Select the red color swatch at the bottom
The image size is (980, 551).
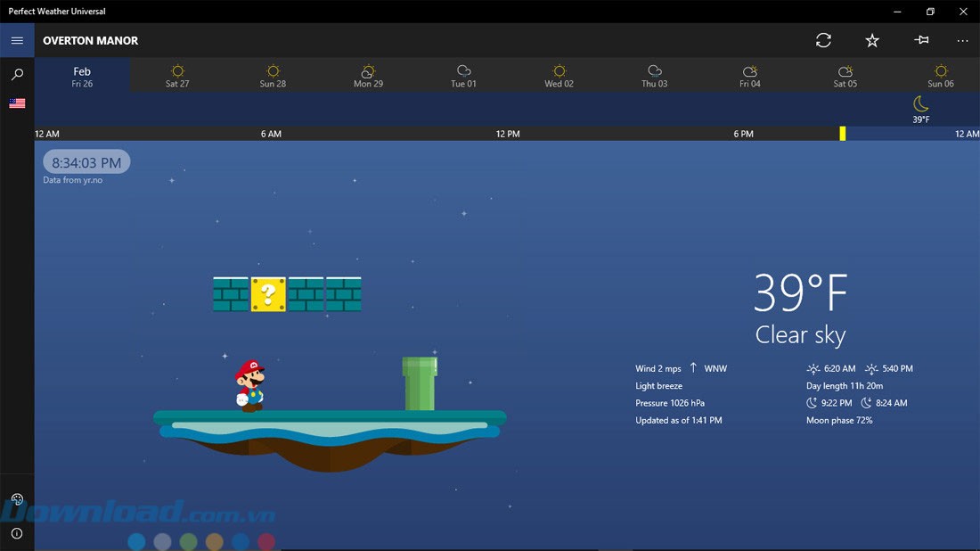click(x=265, y=541)
